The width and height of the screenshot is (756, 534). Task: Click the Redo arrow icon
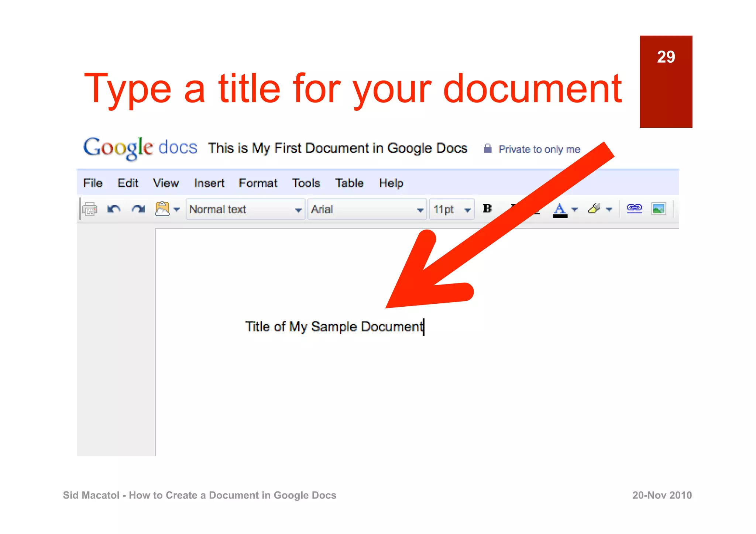(138, 209)
